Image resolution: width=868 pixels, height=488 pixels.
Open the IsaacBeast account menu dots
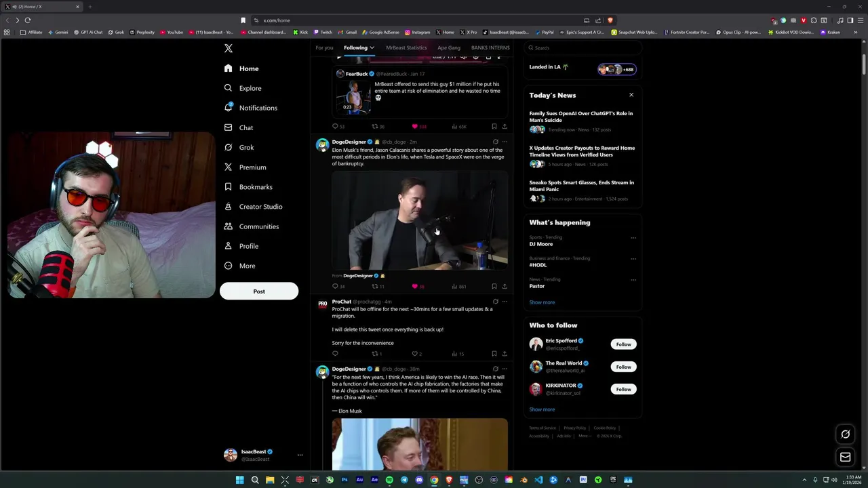[300, 455]
